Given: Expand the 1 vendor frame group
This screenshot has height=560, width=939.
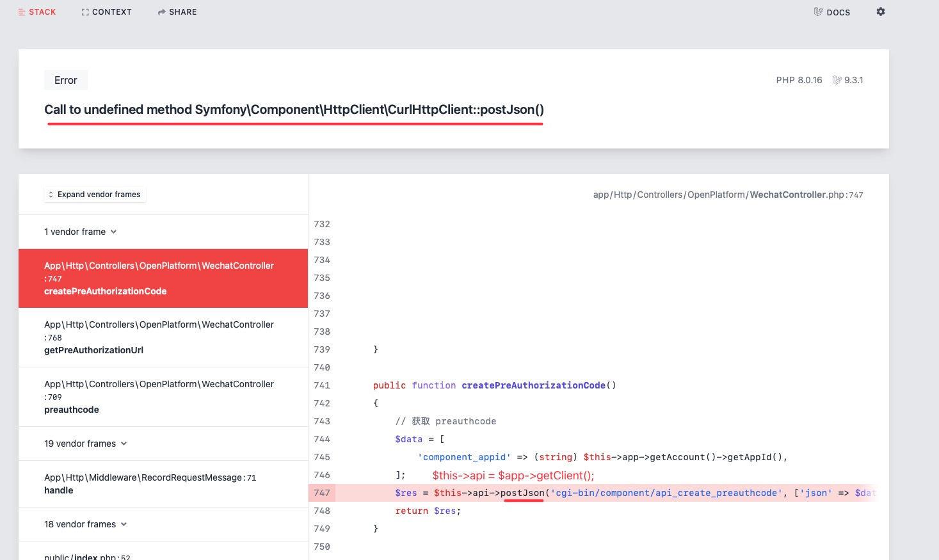Looking at the screenshot, I should coord(80,232).
